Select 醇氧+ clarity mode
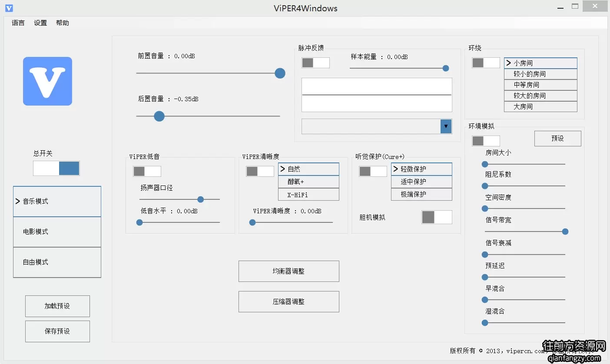This screenshot has width=610, height=364. pyautogui.click(x=308, y=182)
